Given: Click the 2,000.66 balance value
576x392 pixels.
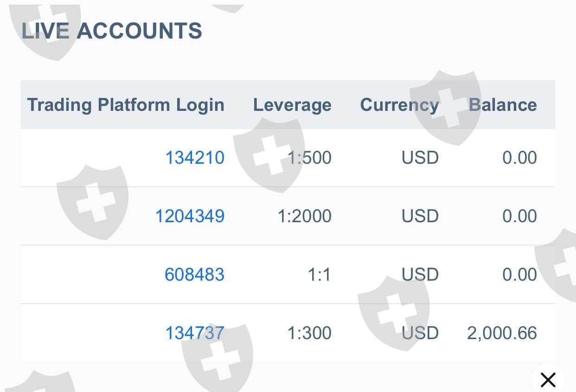Looking at the screenshot, I should (502, 333).
